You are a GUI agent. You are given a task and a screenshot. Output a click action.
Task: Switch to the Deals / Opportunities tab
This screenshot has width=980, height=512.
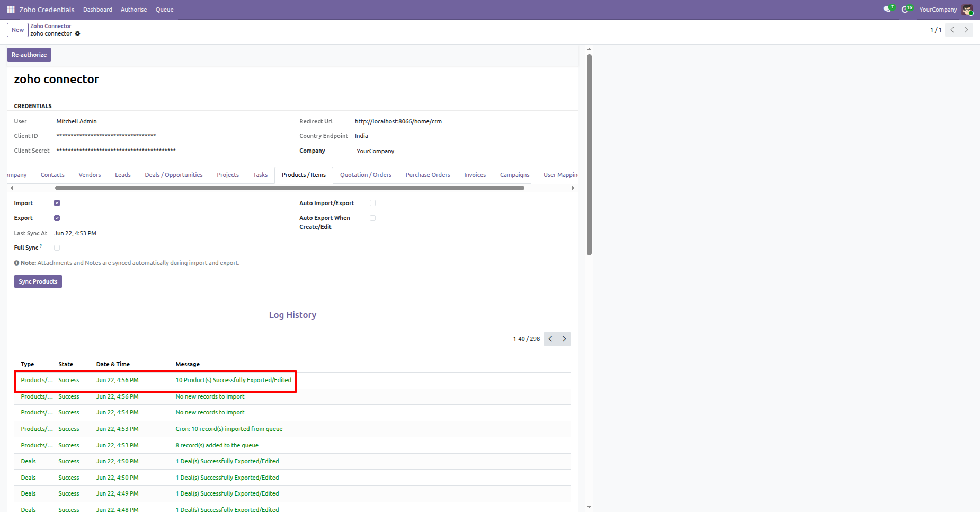pyautogui.click(x=174, y=175)
